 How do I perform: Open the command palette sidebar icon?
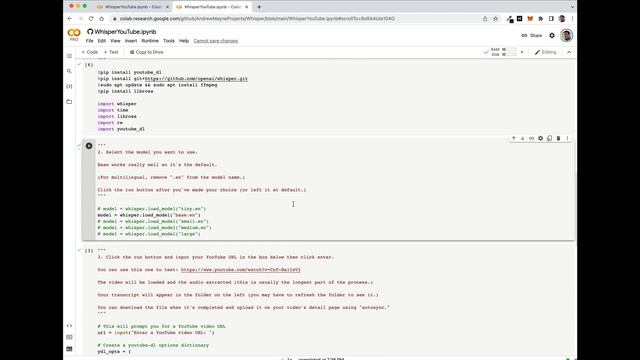69,337
